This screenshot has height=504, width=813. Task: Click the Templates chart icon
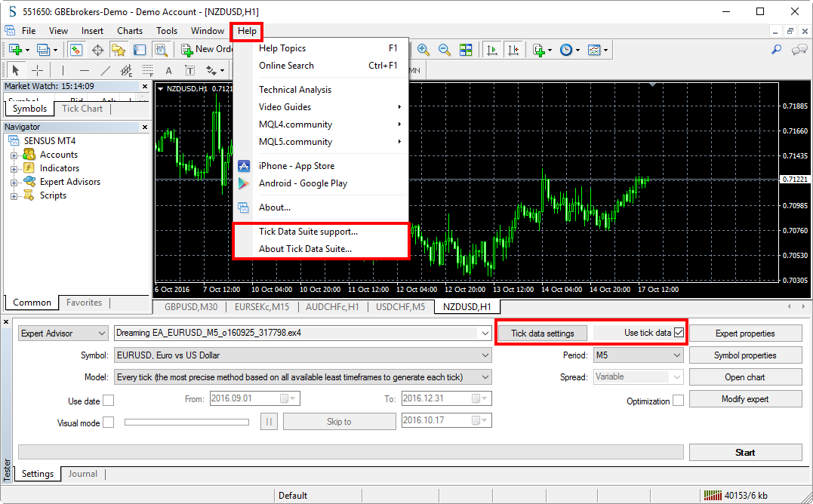click(x=593, y=50)
